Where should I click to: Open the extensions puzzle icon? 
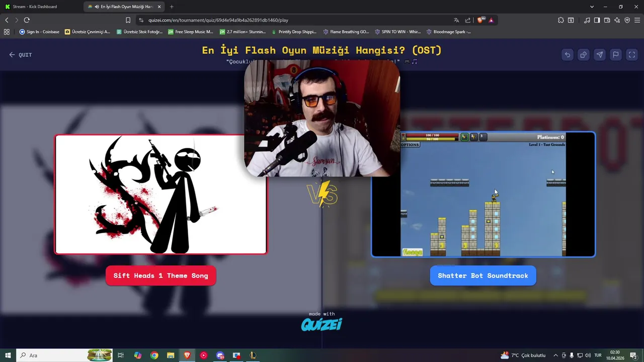[x=561, y=20]
